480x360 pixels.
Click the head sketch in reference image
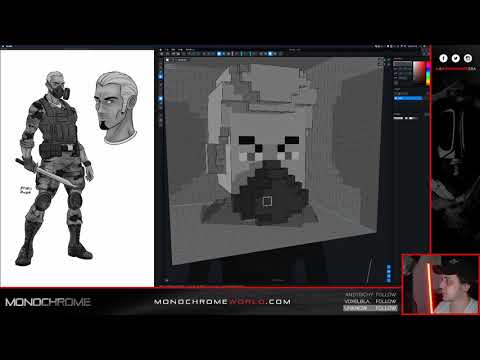click(x=116, y=107)
